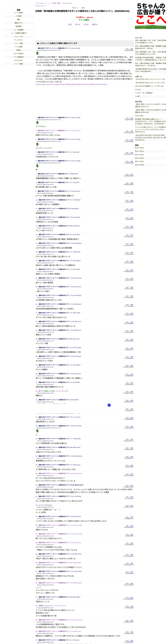Open FIFA U-17ワールドカップ ★6 link
This screenshot has height=644, width=166.
coord(150,79)
